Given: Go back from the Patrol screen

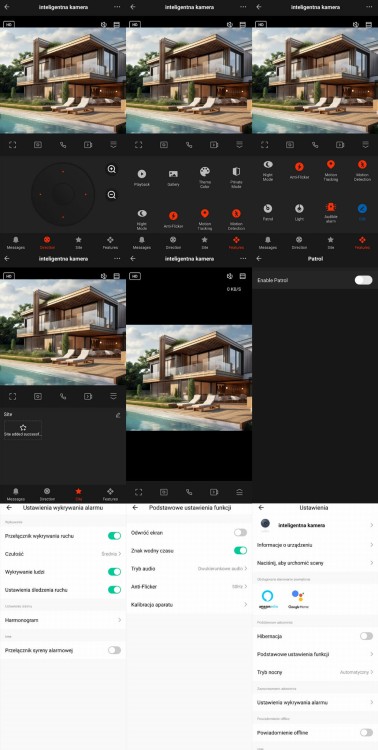Looking at the screenshot, I should [259, 259].
